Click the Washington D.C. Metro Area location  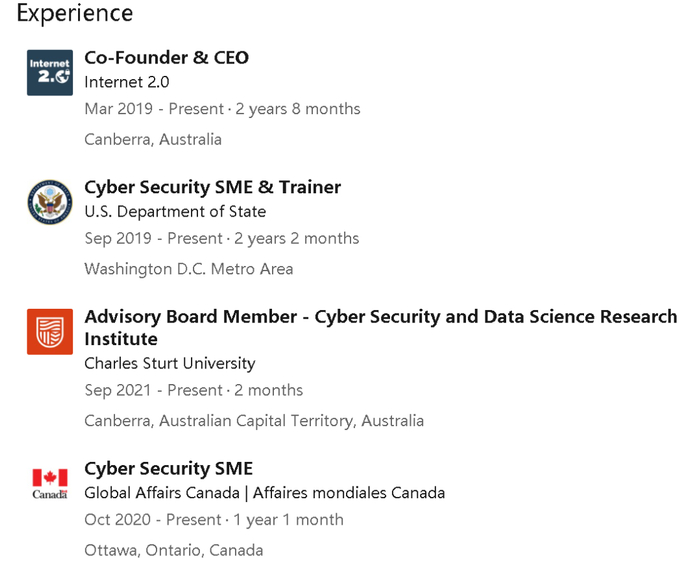point(188,269)
